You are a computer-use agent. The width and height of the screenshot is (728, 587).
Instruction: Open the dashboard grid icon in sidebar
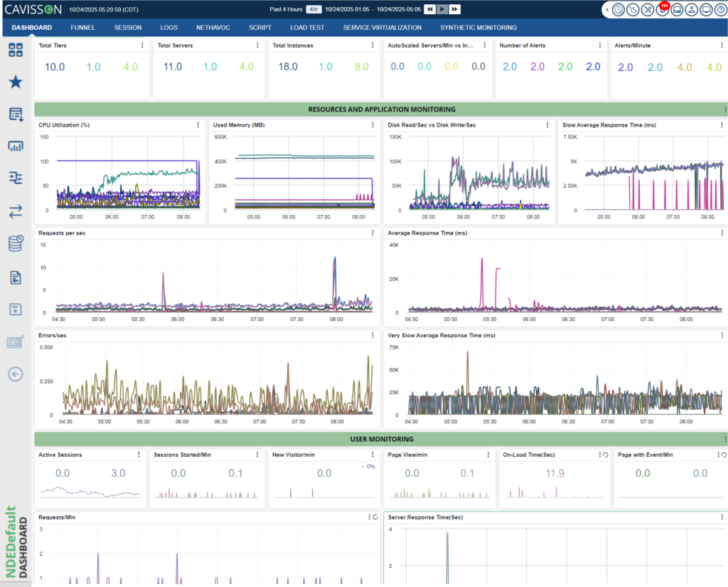(15, 50)
